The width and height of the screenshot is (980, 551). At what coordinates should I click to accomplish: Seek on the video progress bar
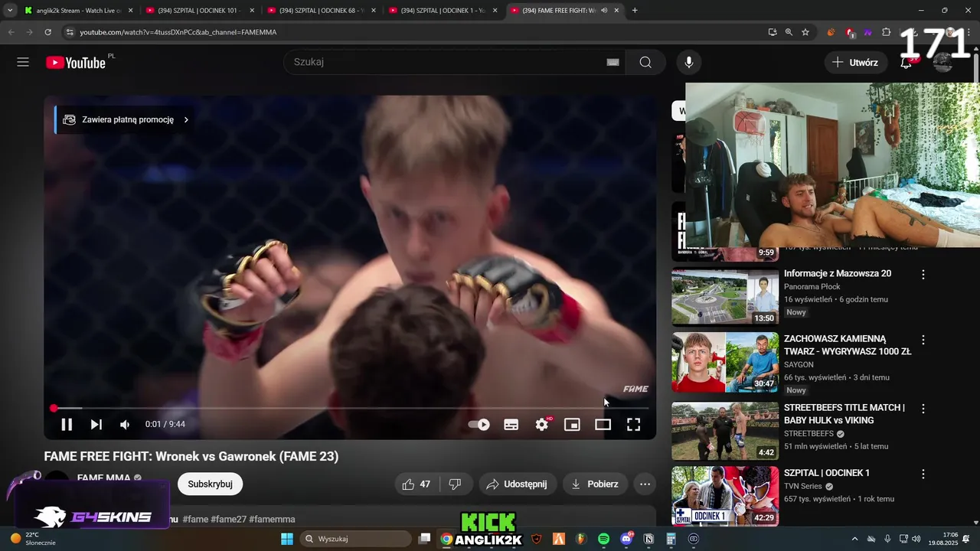click(x=351, y=409)
